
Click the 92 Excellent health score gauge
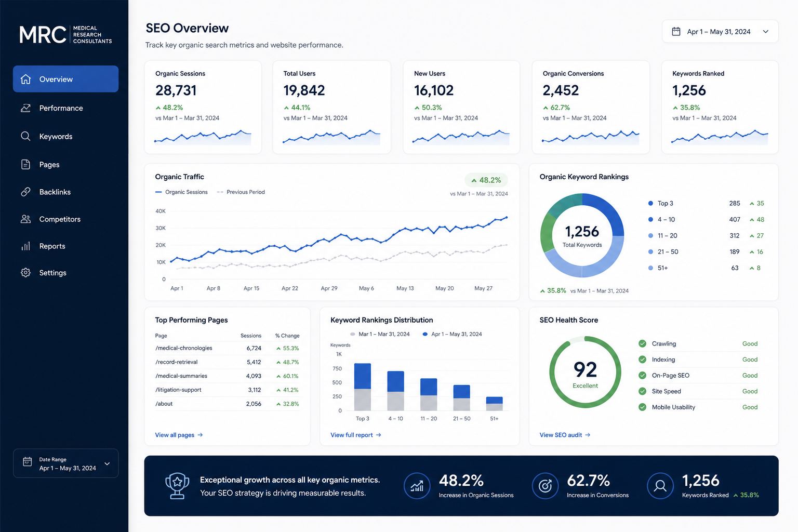(585, 372)
